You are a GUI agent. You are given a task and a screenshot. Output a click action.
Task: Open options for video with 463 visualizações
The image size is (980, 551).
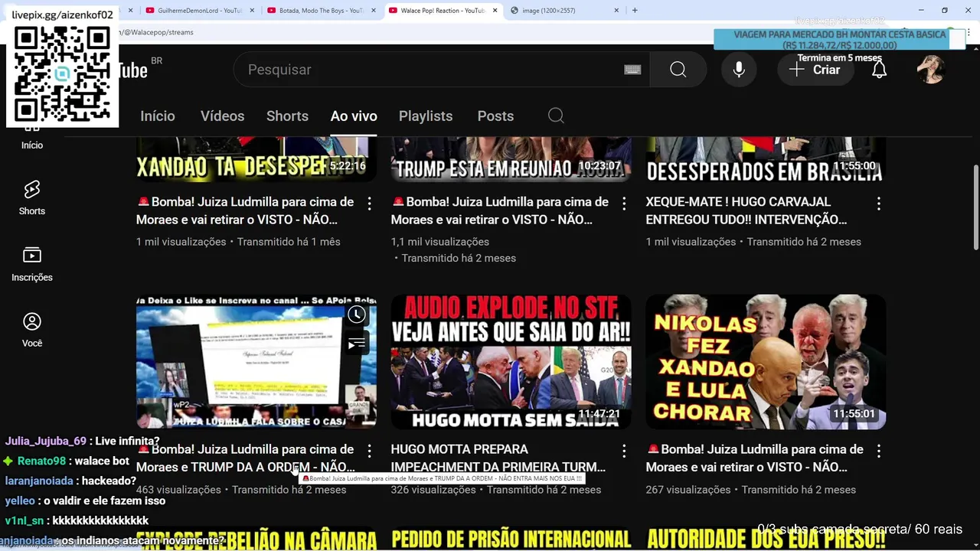(x=369, y=451)
